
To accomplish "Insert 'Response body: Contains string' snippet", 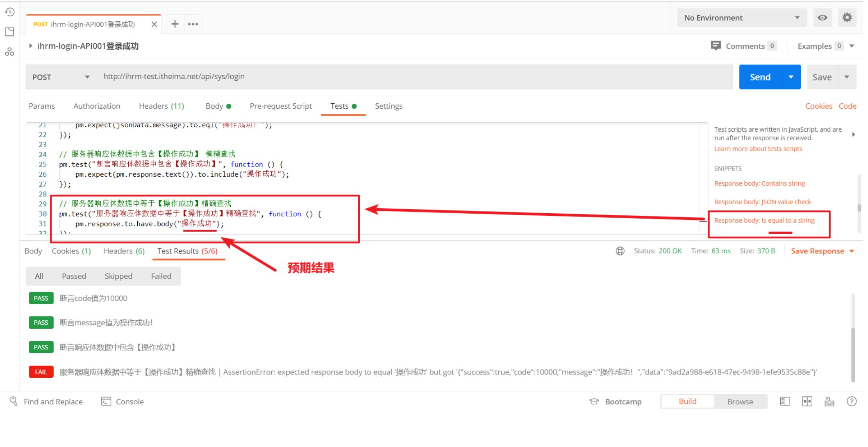I will pos(759,183).
